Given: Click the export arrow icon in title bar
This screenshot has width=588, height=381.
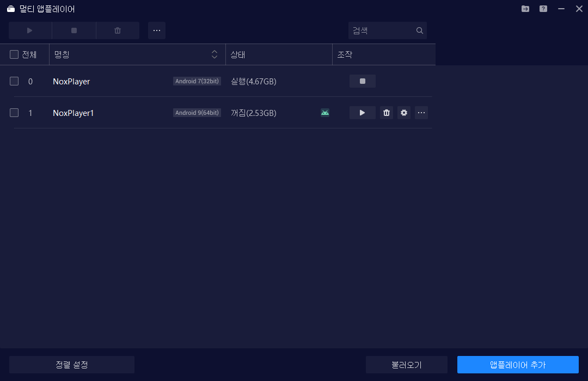Looking at the screenshot, I should (525, 9).
